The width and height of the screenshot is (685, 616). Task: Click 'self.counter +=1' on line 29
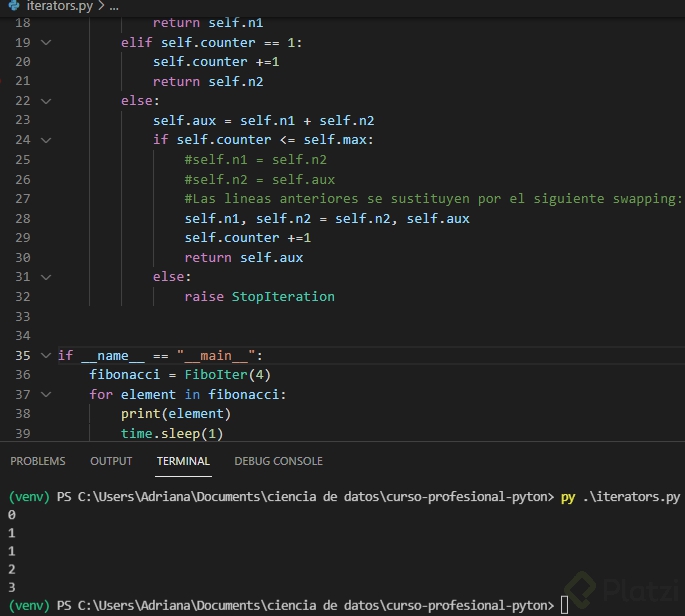click(248, 238)
